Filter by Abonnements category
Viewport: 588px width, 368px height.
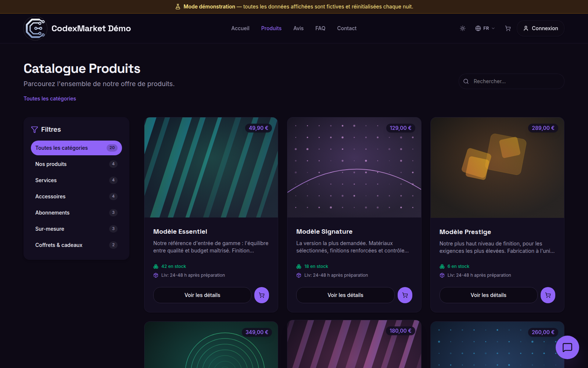(x=76, y=213)
